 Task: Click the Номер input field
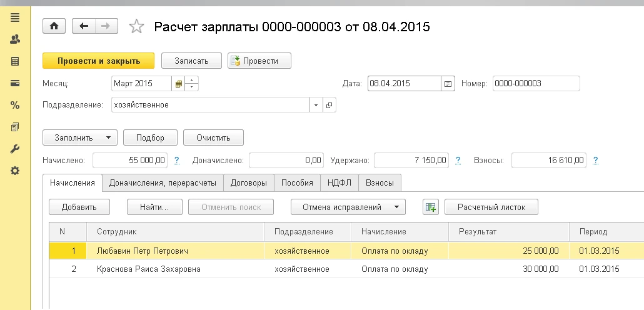pyautogui.click(x=536, y=84)
